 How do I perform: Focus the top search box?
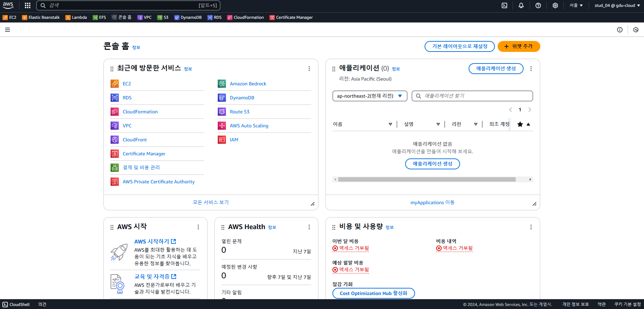click(128, 5)
